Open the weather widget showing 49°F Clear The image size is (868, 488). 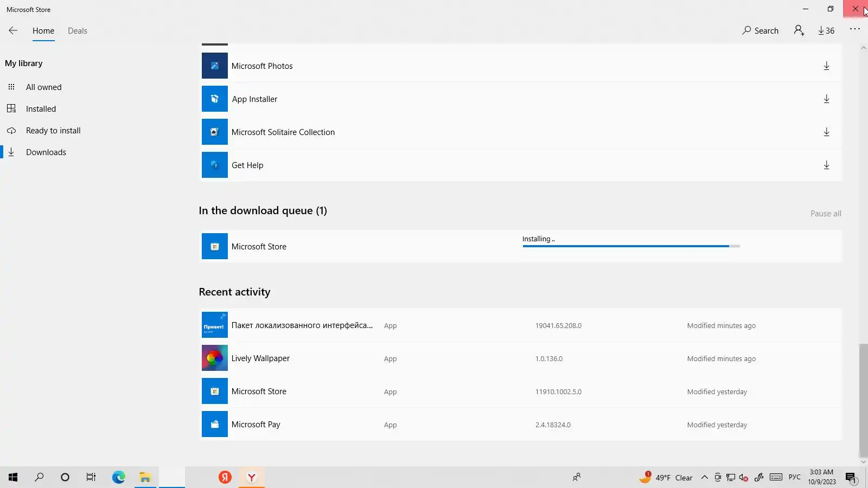pyautogui.click(x=666, y=477)
